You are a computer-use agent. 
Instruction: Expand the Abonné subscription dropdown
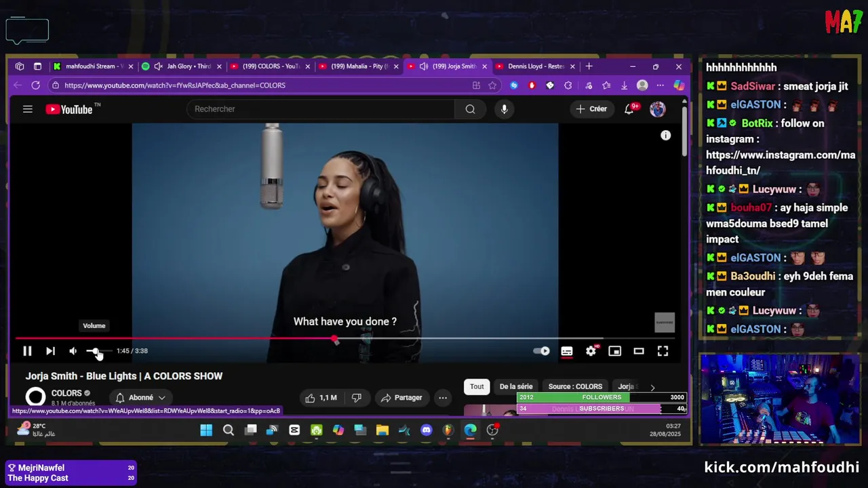tap(140, 398)
